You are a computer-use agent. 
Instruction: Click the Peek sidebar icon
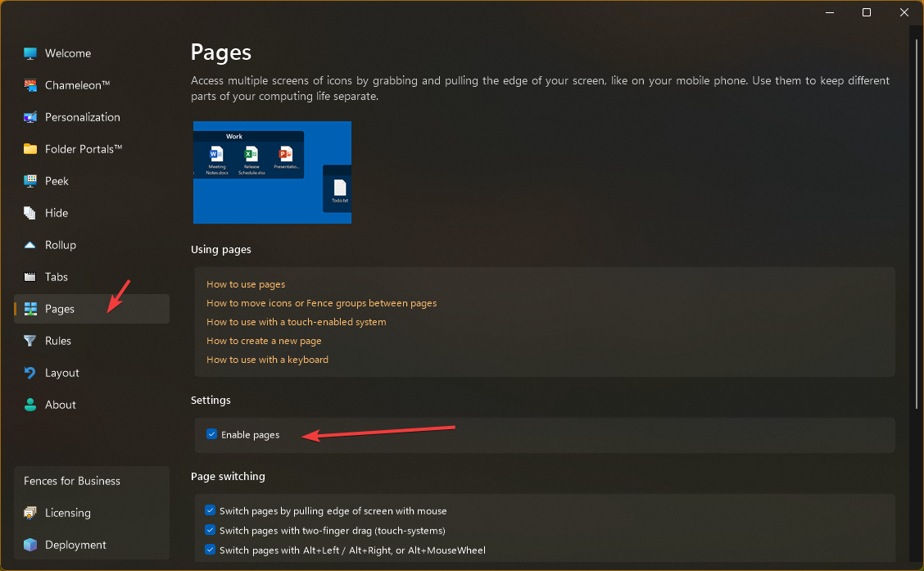30,181
